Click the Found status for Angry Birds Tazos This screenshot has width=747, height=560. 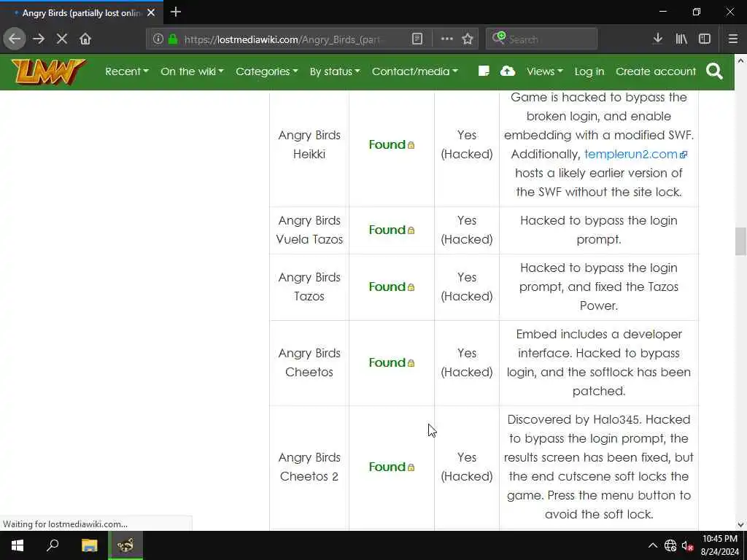tap(387, 287)
